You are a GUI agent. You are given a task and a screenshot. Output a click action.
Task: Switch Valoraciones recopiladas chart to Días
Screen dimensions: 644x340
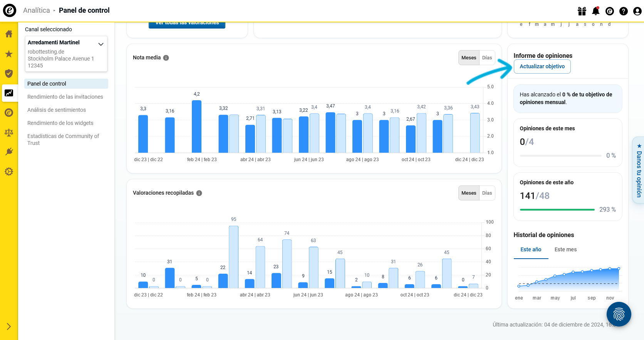click(x=487, y=193)
